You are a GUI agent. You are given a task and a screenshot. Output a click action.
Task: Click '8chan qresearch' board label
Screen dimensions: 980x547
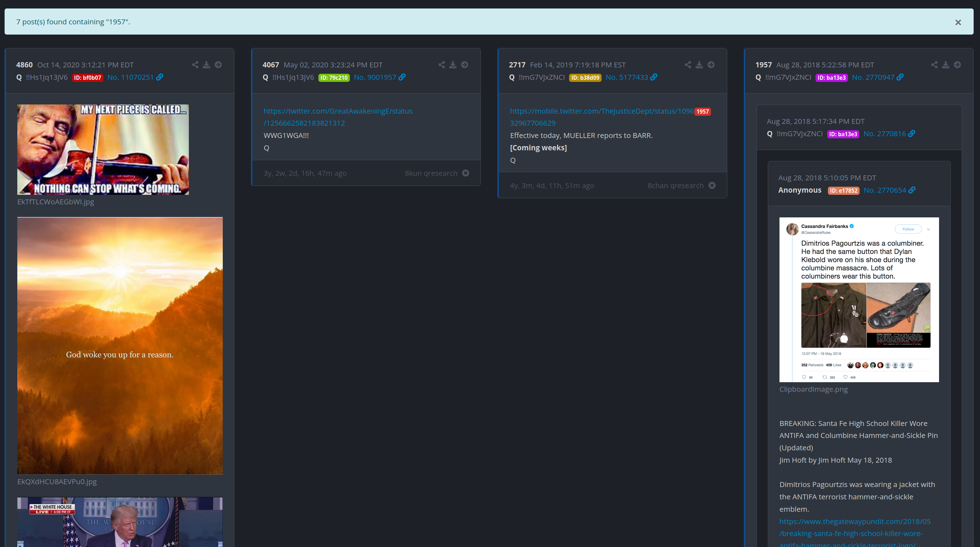(x=676, y=185)
